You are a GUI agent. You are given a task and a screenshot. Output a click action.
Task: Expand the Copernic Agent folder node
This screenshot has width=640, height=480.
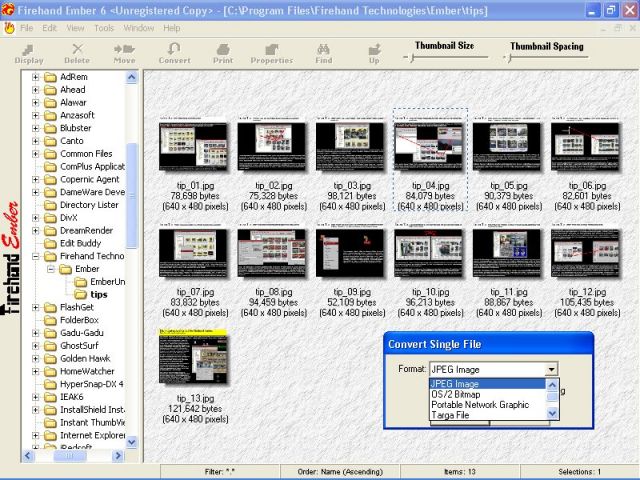tap(36, 180)
